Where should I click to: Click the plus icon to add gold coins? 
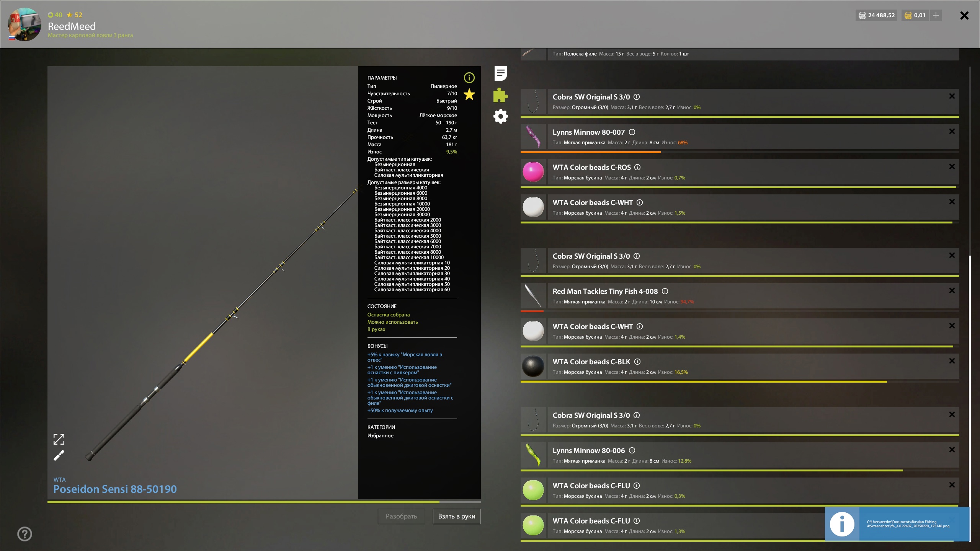point(936,15)
